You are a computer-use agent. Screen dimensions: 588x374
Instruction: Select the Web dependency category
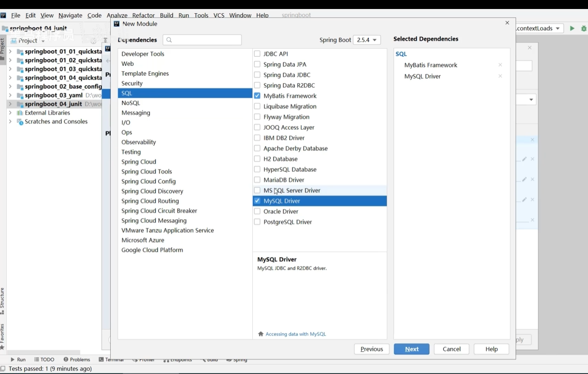click(x=185, y=64)
